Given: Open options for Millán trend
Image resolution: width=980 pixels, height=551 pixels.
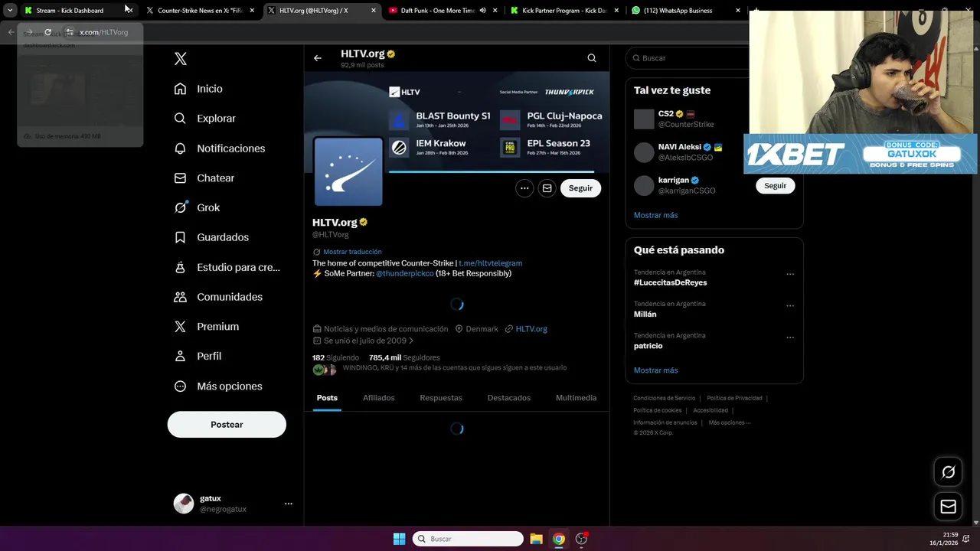Looking at the screenshot, I should 790,305.
